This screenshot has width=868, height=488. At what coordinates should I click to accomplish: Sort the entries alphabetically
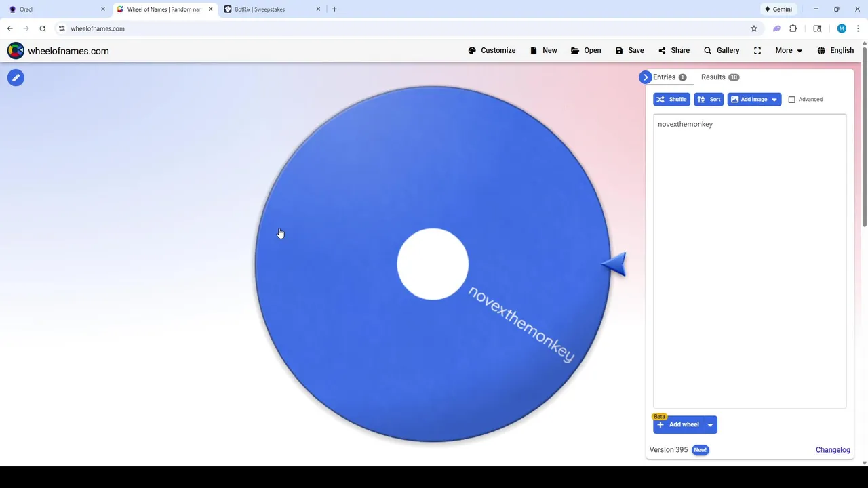709,100
